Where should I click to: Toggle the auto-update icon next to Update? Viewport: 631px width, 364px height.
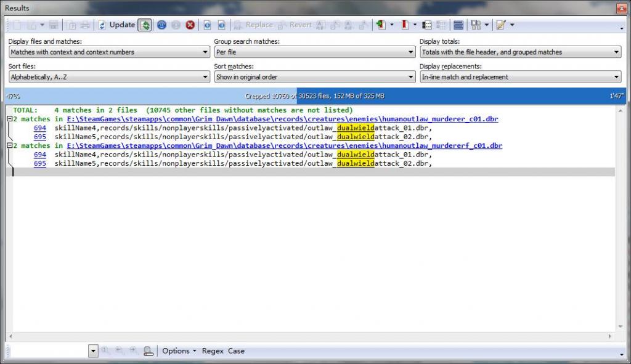click(145, 25)
